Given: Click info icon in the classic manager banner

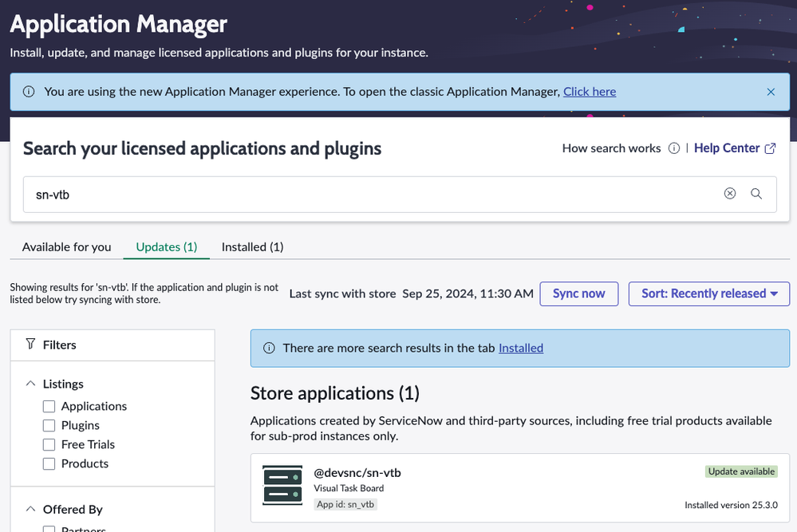Looking at the screenshot, I should (x=29, y=92).
